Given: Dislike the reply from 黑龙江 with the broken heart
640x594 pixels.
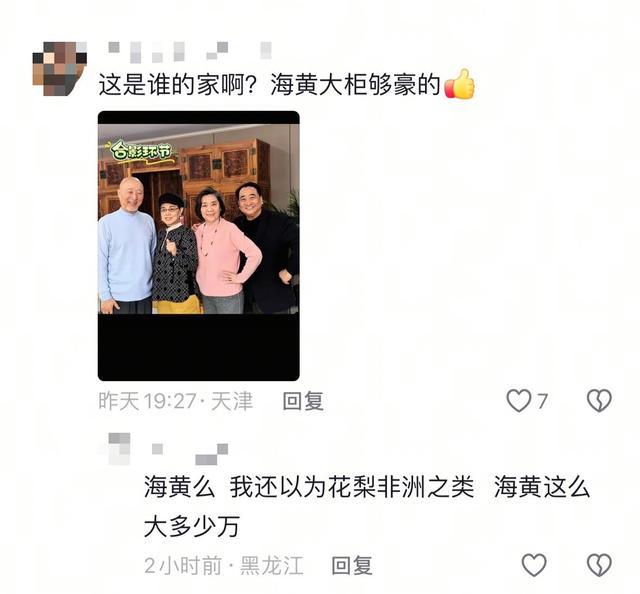Looking at the screenshot, I should pos(599,565).
